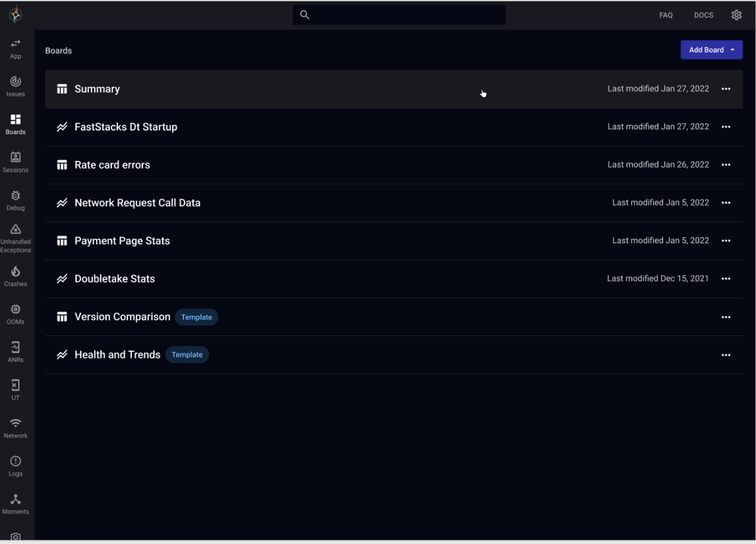The width and height of the screenshot is (756, 544).
Task: Expand the Add Board dropdown arrow
Action: pos(733,50)
